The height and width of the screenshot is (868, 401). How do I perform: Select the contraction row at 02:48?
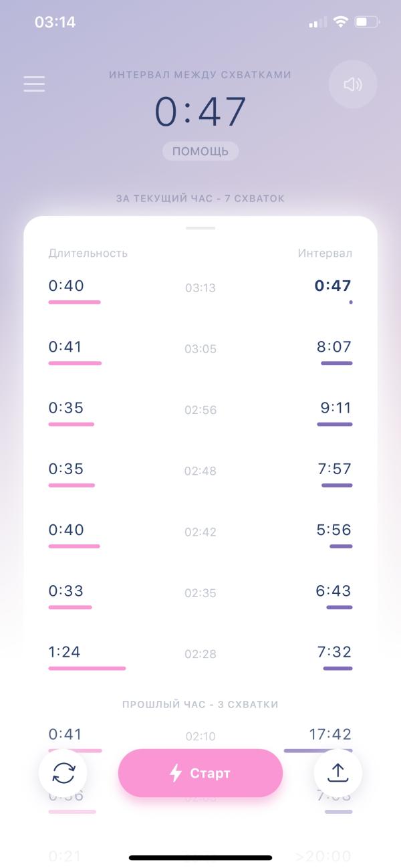200,473
